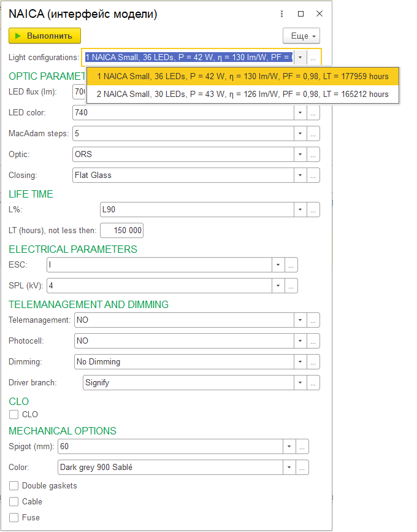Open the Еще menu button
The height and width of the screenshot is (532, 417).
tap(300, 36)
